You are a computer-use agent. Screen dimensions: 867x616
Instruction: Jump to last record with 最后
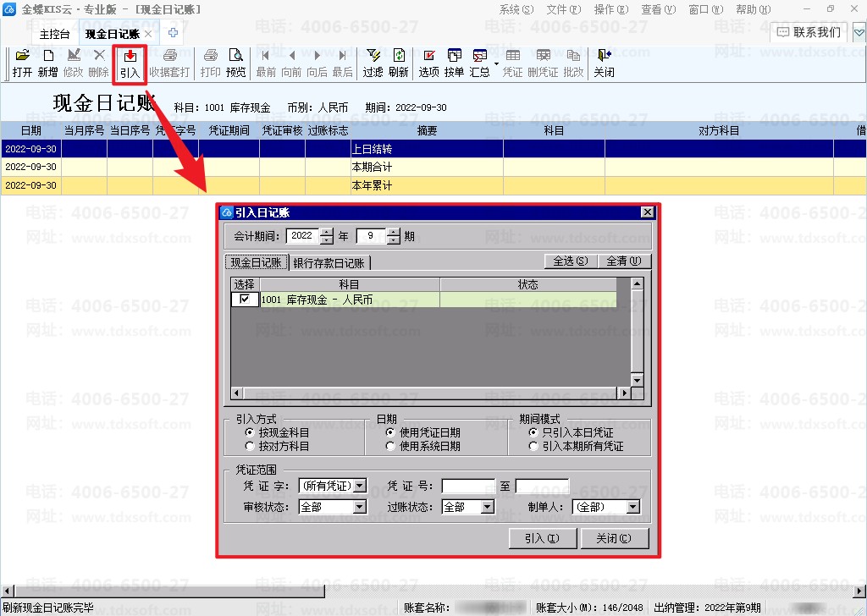click(x=342, y=63)
